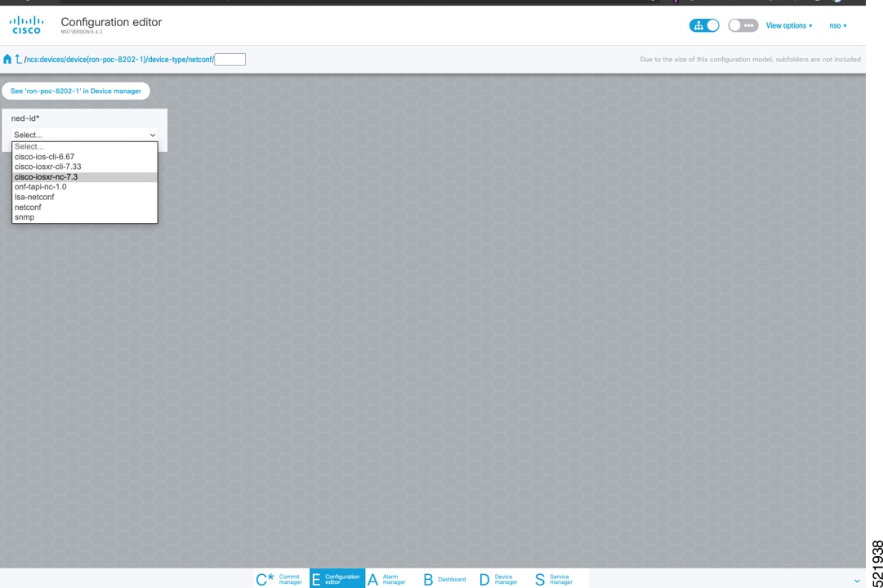883x588 pixels.
Task: Navigate up one level with the up-arrow icon
Action: coord(19,59)
